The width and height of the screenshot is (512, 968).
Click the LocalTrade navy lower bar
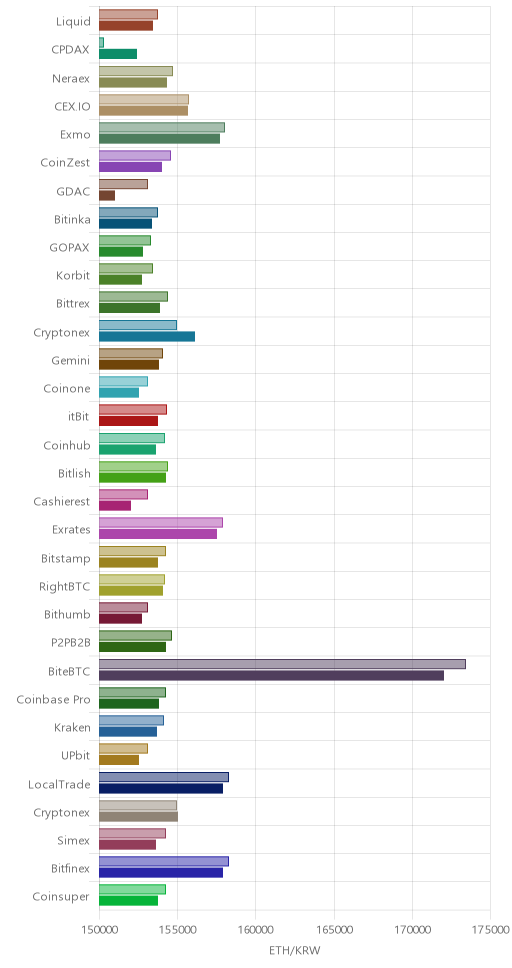[161, 788]
